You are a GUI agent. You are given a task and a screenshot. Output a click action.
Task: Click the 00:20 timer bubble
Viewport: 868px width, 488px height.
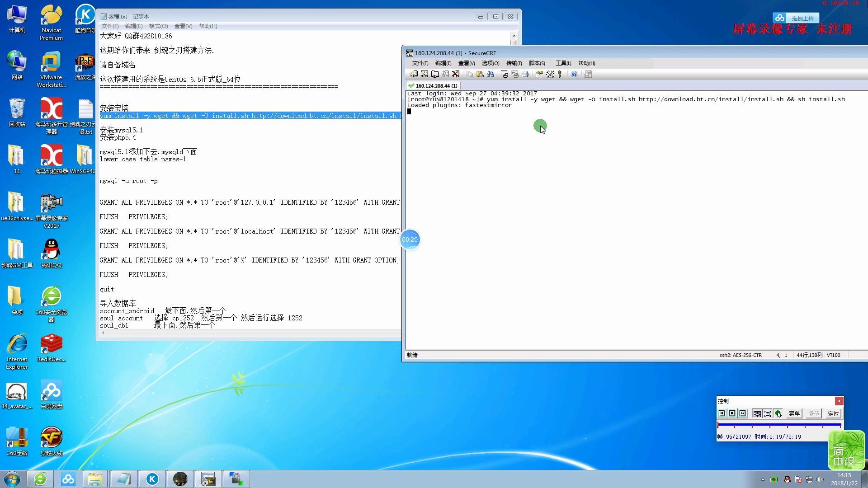tap(410, 239)
